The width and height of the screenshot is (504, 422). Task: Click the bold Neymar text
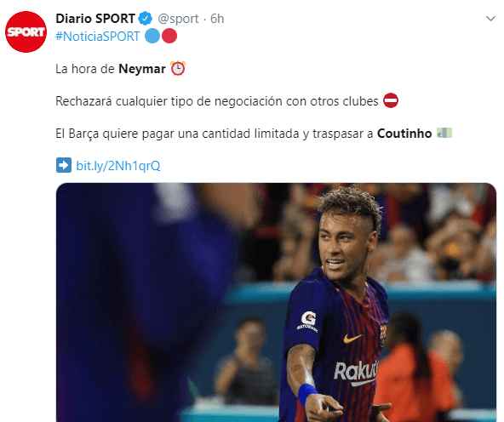[142, 69]
